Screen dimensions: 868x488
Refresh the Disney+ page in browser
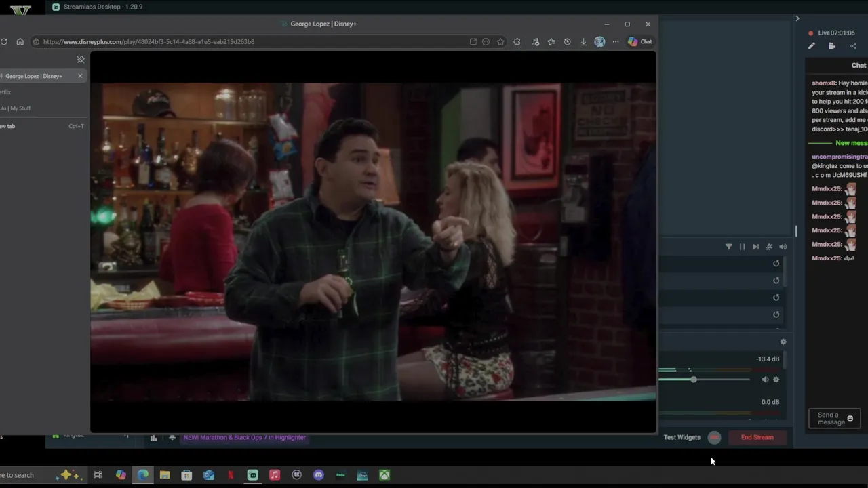point(4,41)
